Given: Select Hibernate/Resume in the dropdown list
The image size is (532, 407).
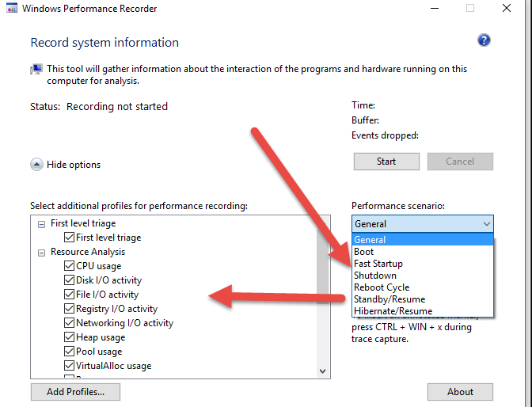Looking at the screenshot, I should click(423, 311).
